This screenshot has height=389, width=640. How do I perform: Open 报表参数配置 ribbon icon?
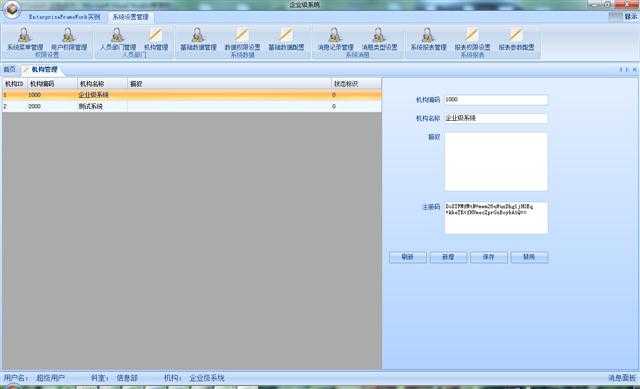click(x=516, y=39)
